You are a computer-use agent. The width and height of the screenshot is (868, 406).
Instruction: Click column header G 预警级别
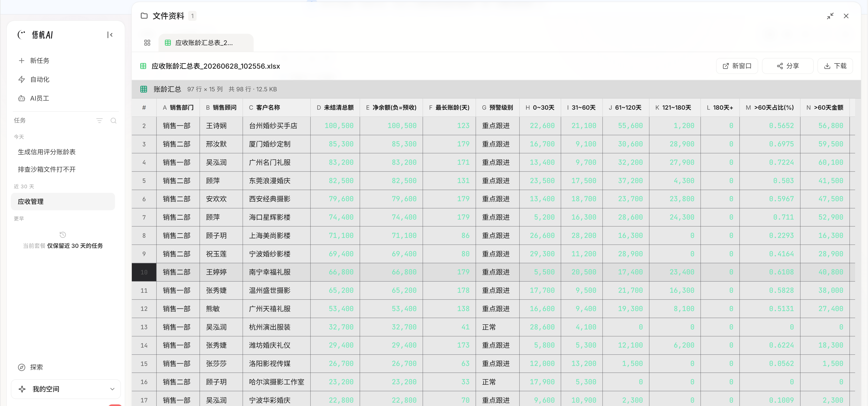click(497, 108)
